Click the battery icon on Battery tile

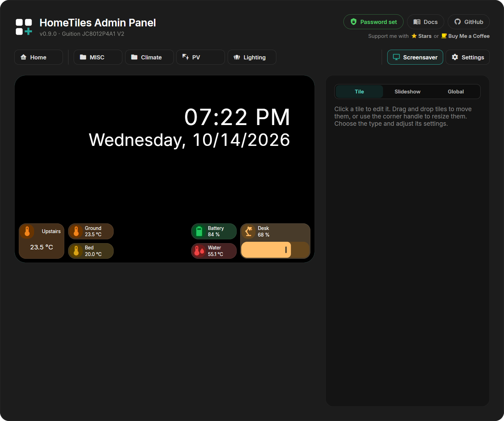(199, 231)
